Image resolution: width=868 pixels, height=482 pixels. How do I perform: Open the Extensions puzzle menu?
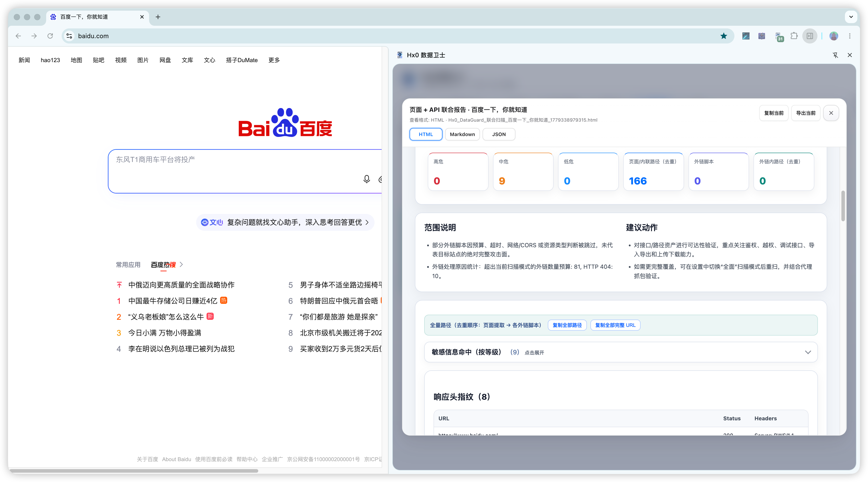794,36
